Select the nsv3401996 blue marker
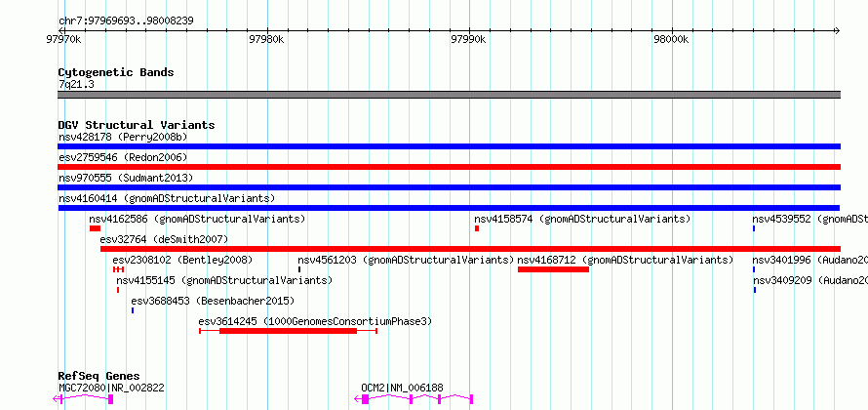Image resolution: width=868 pixels, height=410 pixels. [x=754, y=269]
